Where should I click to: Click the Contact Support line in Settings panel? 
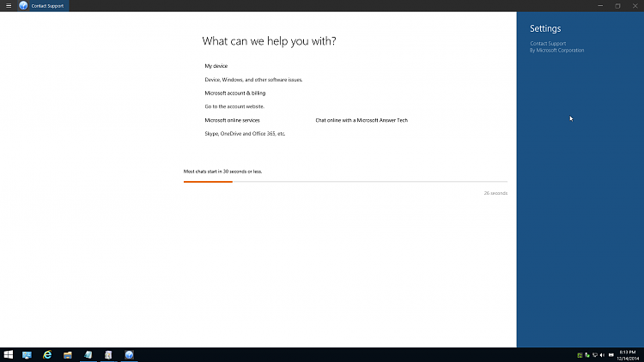coord(548,44)
